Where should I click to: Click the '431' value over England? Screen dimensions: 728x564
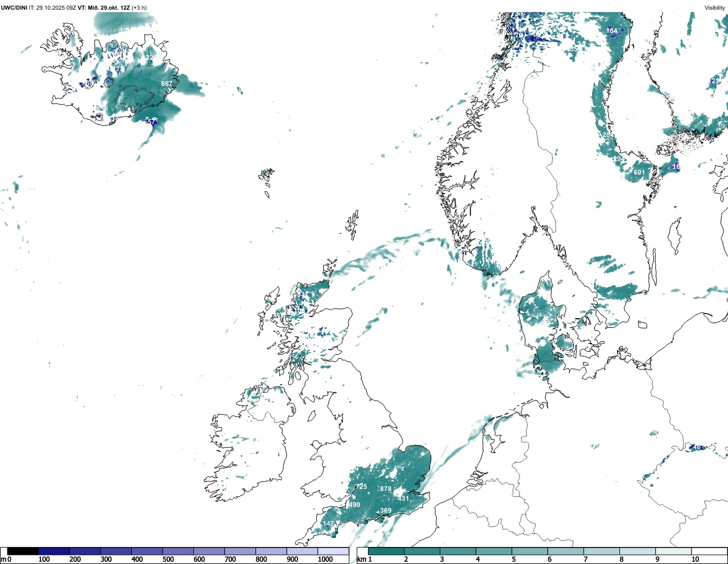pos(403,499)
